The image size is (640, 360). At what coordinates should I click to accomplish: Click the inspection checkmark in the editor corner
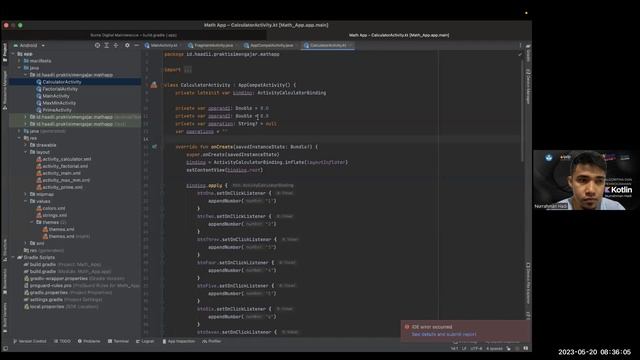point(520,54)
